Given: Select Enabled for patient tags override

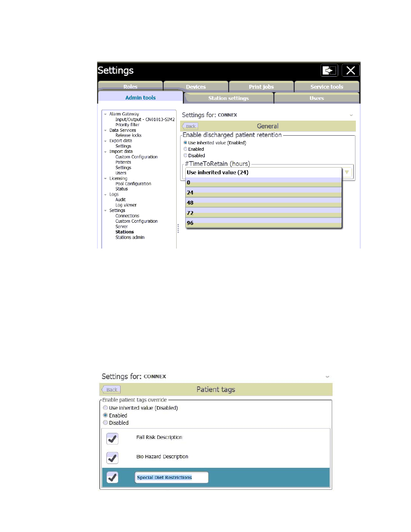Looking at the screenshot, I should 105,415.
